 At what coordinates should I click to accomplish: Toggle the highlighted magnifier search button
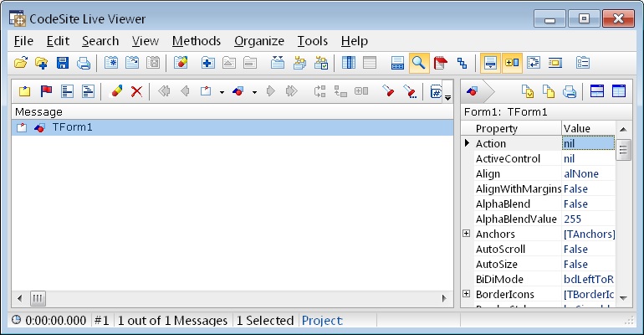click(419, 63)
